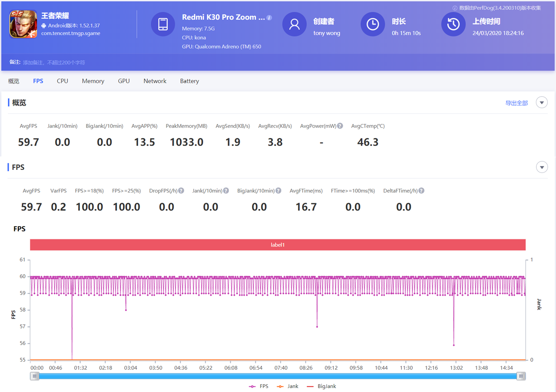Click the GPU Qualcomm Adreno 650 text
The image size is (556, 392).
222,47
